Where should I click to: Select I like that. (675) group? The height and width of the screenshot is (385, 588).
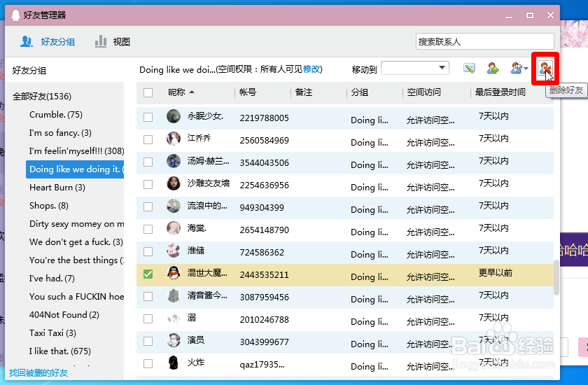click(x=60, y=351)
